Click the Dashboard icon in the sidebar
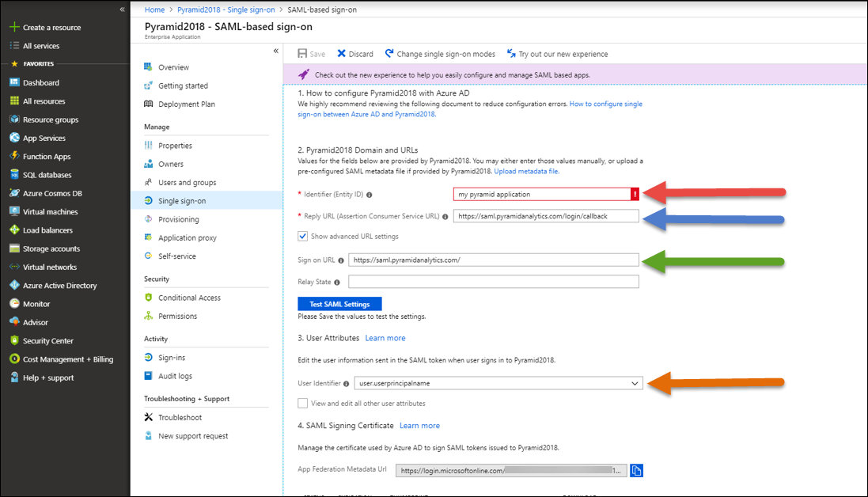Image resolution: width=868 pixels, height=497 pixels. 14,82
